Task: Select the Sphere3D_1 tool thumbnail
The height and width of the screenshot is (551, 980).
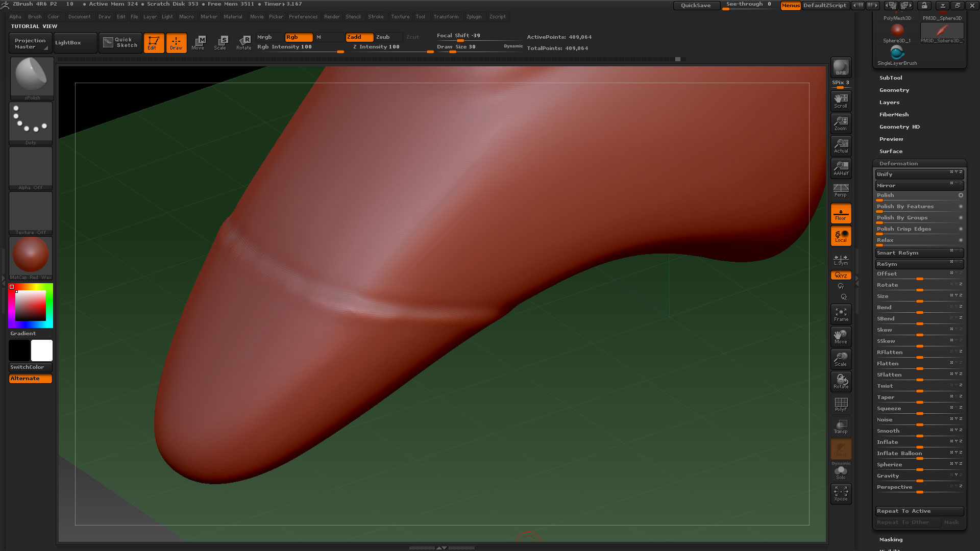Action: click(x=897, y=33)
